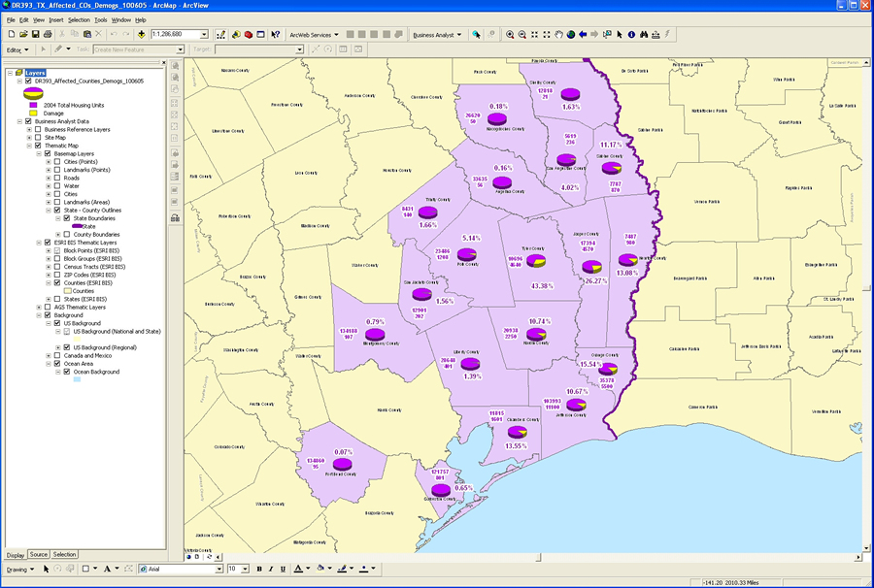Collapse the Thematic Map group
Screen dimensions: 874x588
[x=29, y=146]
